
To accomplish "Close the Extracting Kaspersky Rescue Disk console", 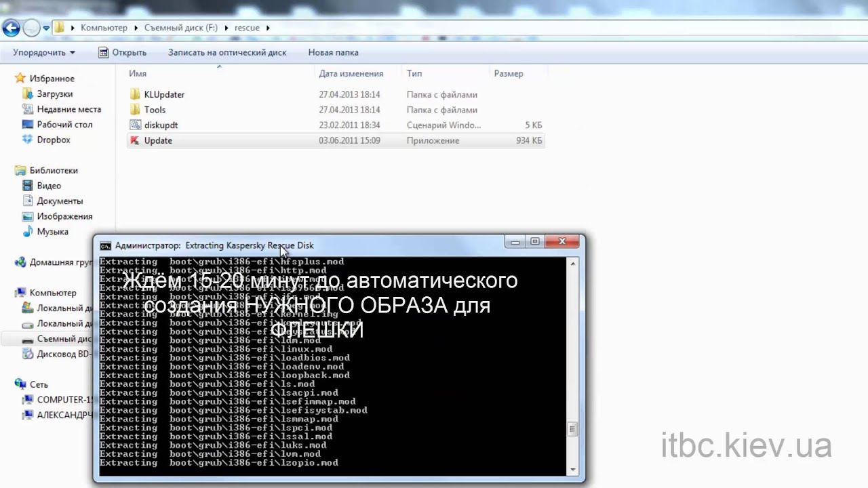I will 562,241.
